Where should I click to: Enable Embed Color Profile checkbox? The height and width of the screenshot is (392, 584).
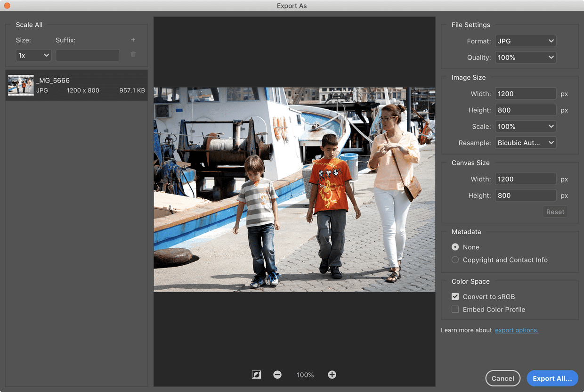click(455, 309)
